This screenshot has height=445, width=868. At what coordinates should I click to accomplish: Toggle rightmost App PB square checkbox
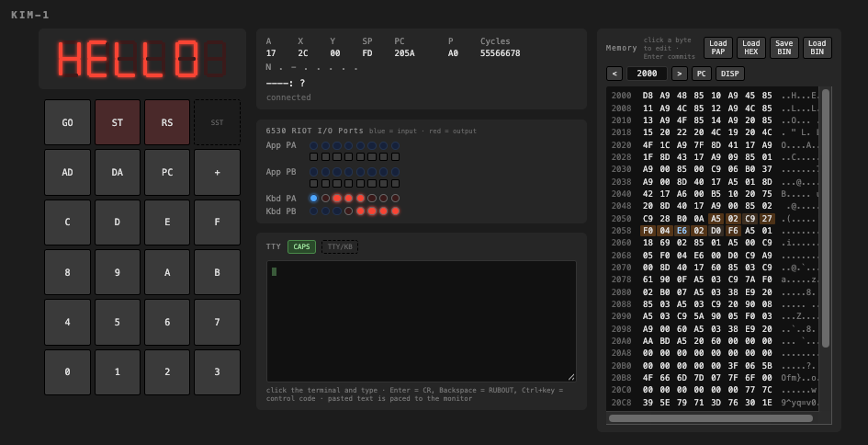(x=395, y=184)
